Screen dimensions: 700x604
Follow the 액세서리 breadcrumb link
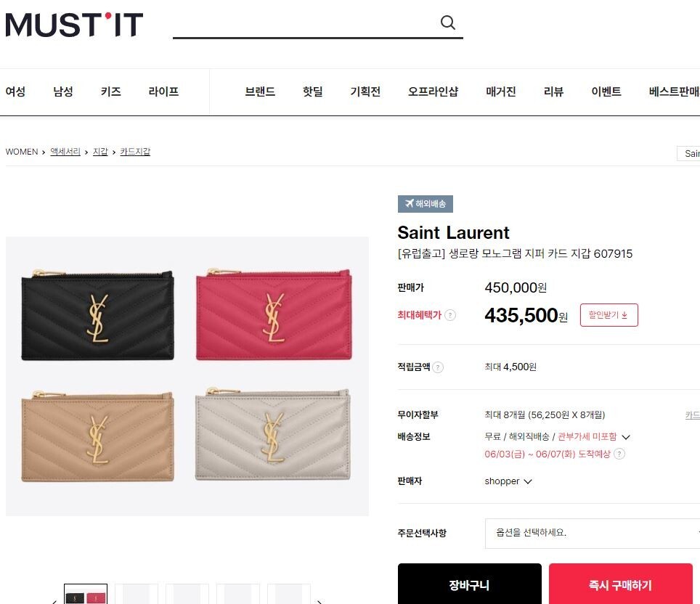pyautogui.click(x=65, y=152)
